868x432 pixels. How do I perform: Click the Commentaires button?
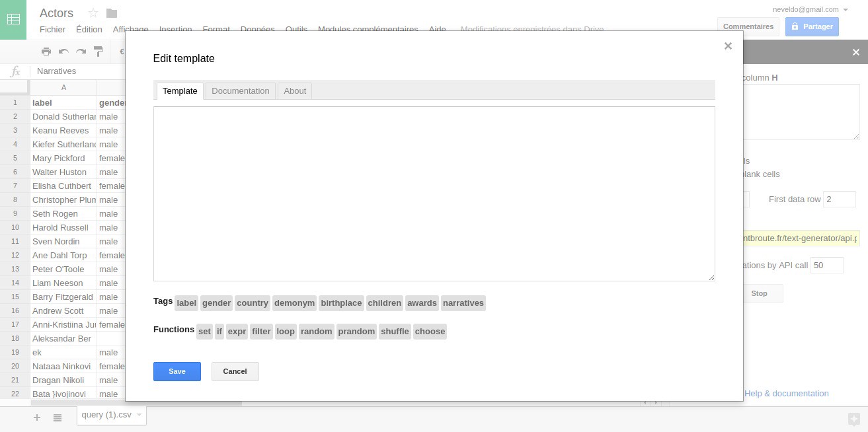pos(748,26)
